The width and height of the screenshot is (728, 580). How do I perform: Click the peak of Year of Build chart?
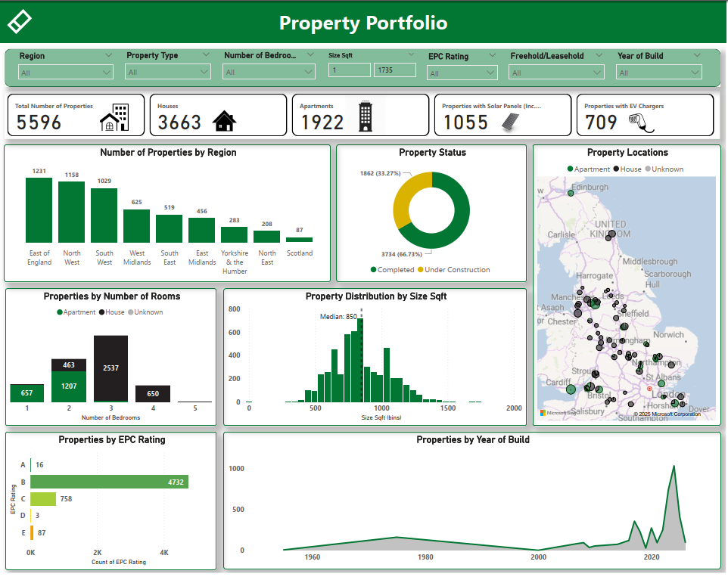[x=674, y=467]
